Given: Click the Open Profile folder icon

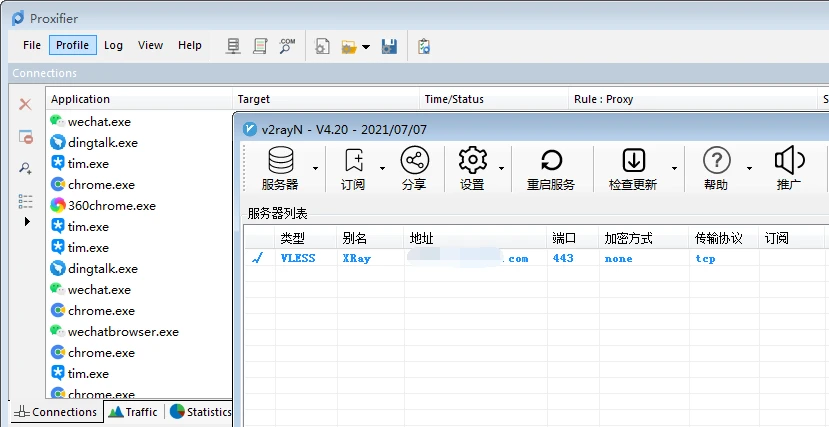Looking at the screenshot, I should pos(349,47).
